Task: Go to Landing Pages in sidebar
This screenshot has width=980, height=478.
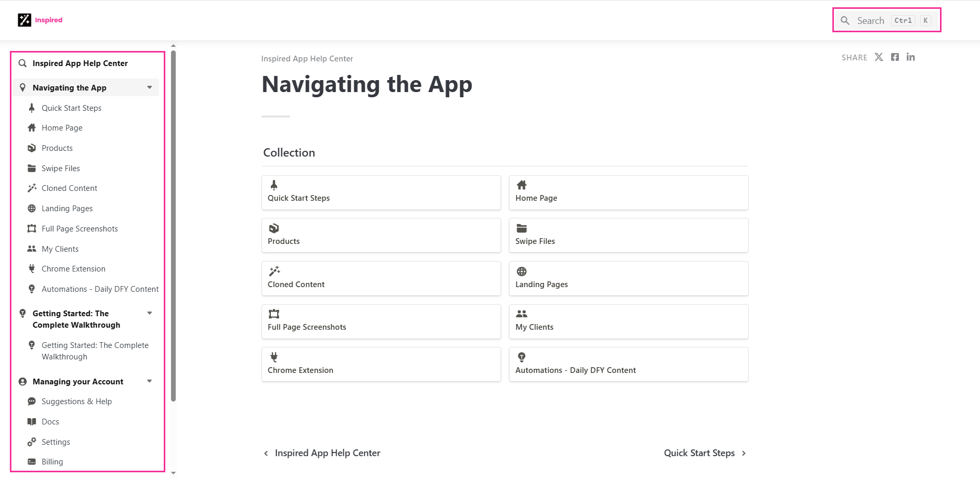Action: point(67,209)
